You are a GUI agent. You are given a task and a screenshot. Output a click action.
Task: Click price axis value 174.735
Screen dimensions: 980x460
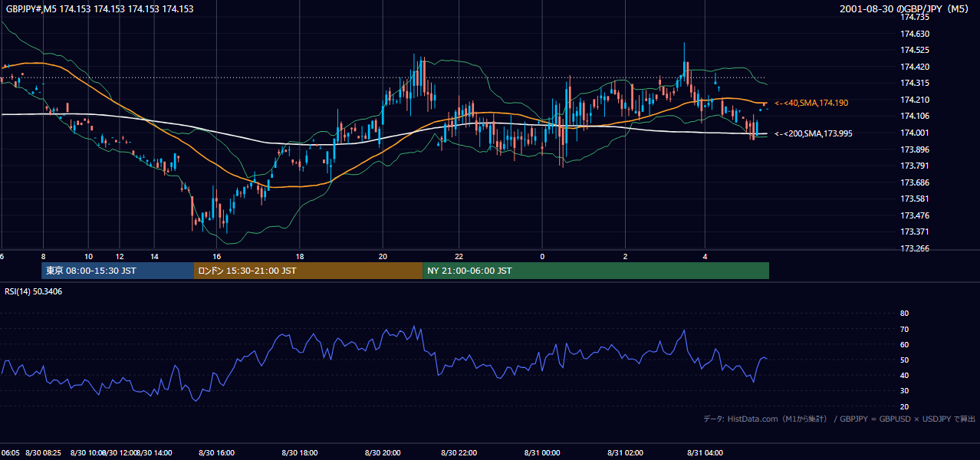pyautogui.click(x=915, y=17)
